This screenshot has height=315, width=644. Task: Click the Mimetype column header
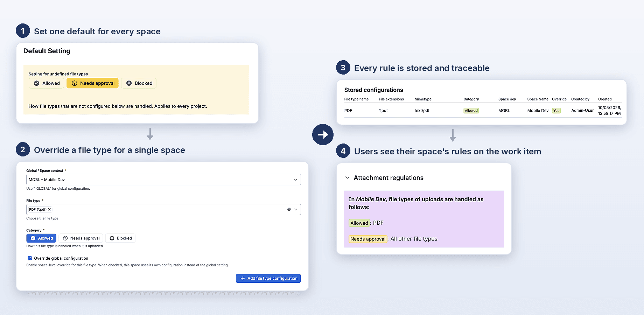coord(423,99)
